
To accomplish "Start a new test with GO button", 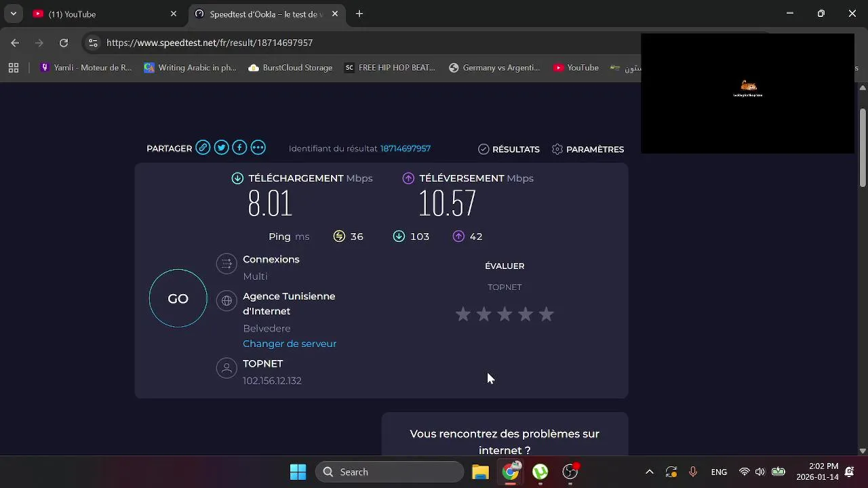I will point(178,298).
